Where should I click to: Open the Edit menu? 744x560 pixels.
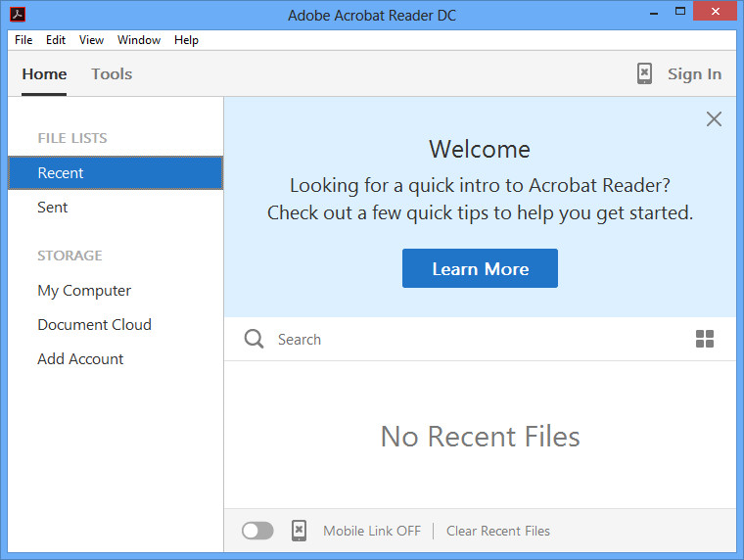point(56,40)
